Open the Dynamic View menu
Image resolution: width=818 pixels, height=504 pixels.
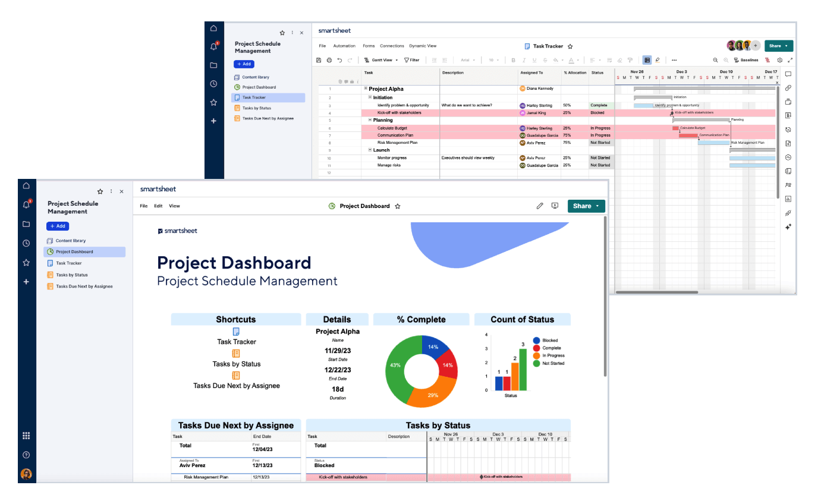[x=423, y=46]
